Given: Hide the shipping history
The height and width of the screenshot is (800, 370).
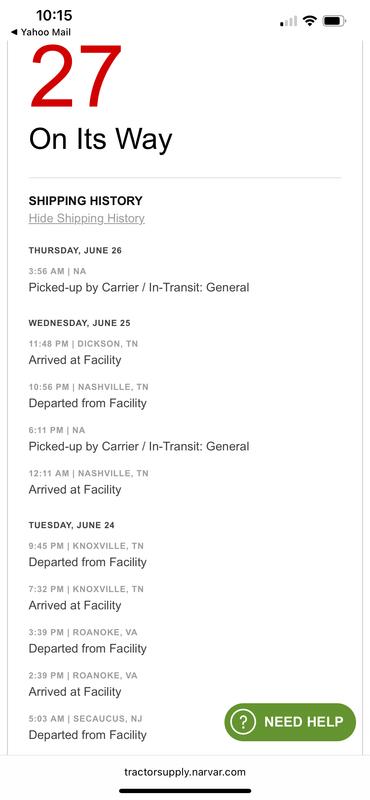Looking at the screenshot, I should tap(87, 218).
